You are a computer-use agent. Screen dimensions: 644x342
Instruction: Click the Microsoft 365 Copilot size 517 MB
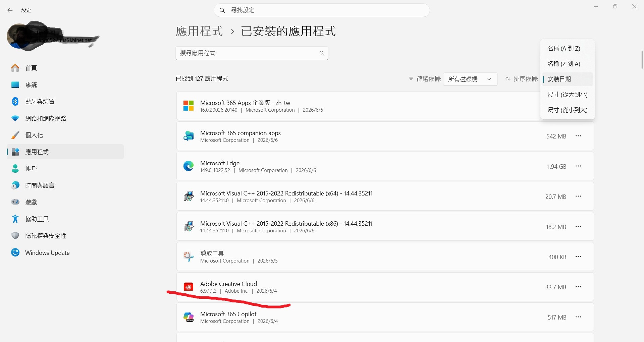click(557, 318)
